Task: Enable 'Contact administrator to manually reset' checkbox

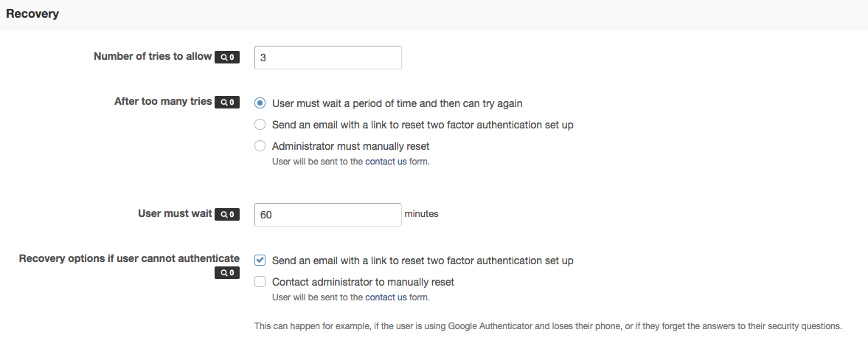Action: 260,281
